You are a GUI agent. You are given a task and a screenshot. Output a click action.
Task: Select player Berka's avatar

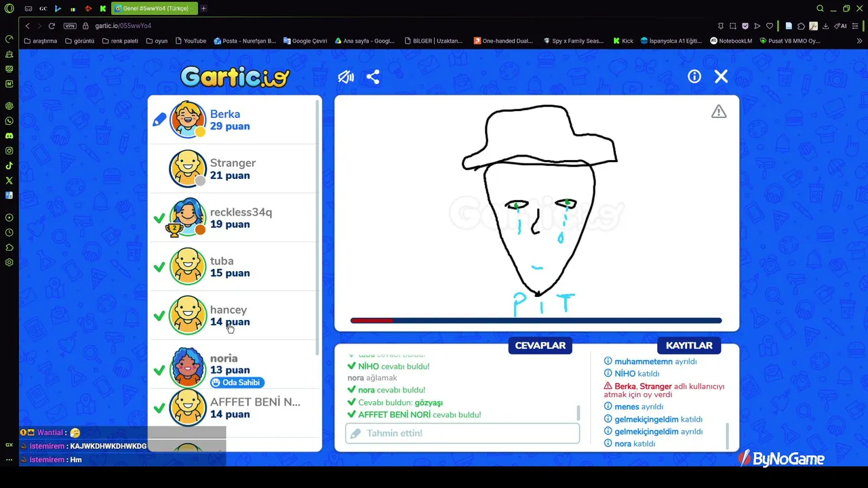[x=188, y=119]
